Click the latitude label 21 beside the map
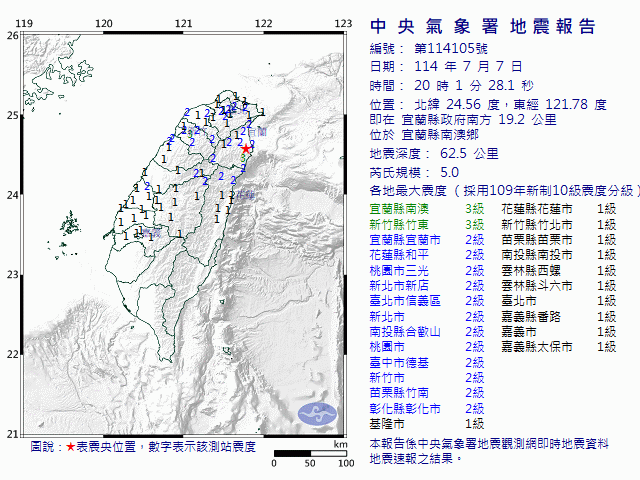Viewport: 640px width, 480px height. [x=13, y=434]
